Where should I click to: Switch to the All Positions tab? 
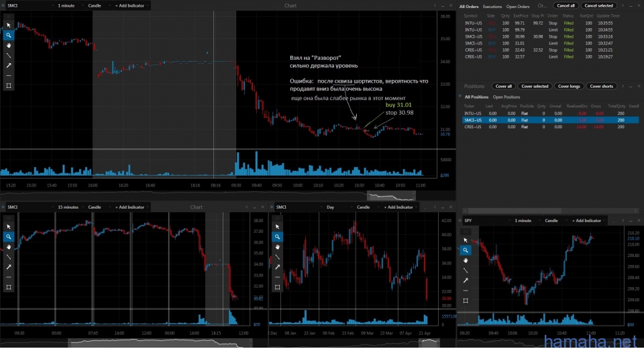click(476, 97)
